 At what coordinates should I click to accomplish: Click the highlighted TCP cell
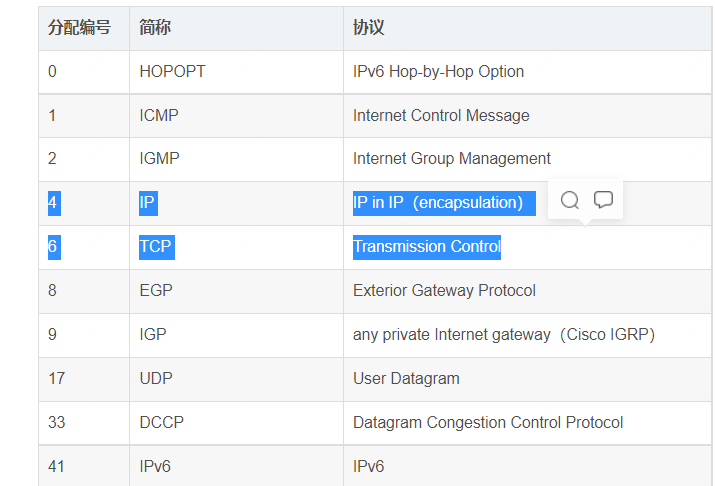tap(155, 247)
